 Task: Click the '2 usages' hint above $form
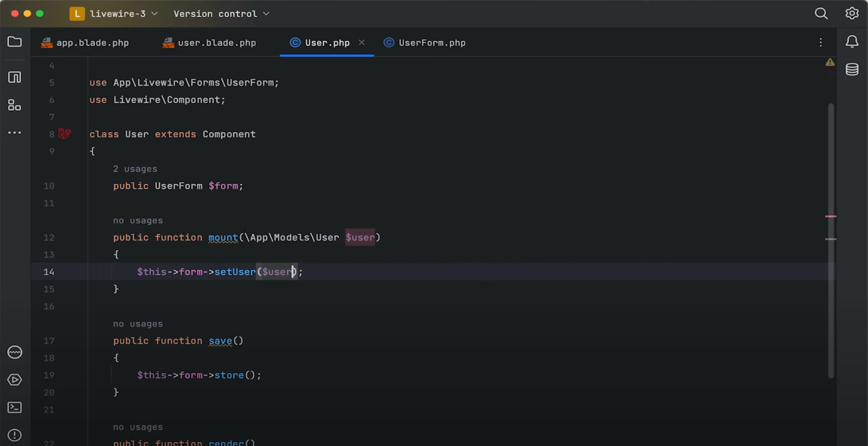135,169
